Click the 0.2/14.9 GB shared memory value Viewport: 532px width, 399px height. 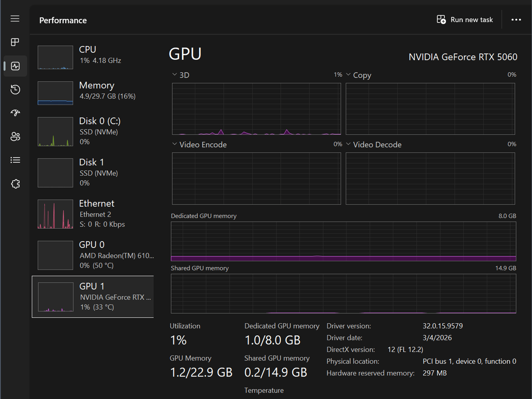[276, 373]
